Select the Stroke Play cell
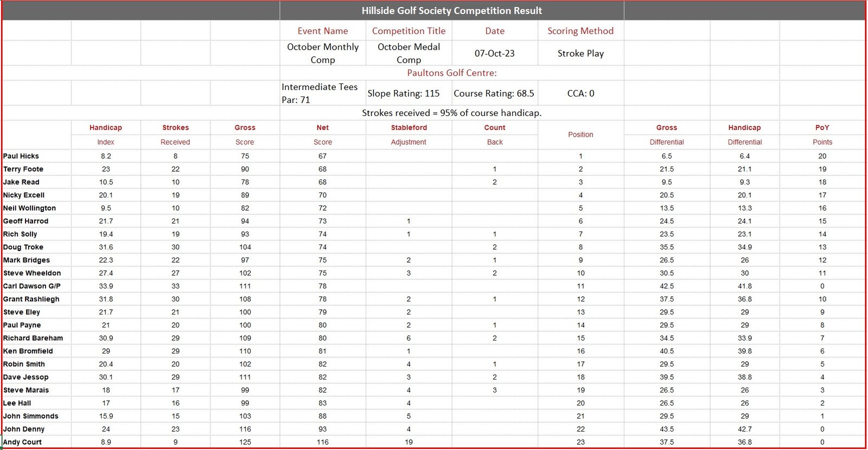 coord(580,53)
